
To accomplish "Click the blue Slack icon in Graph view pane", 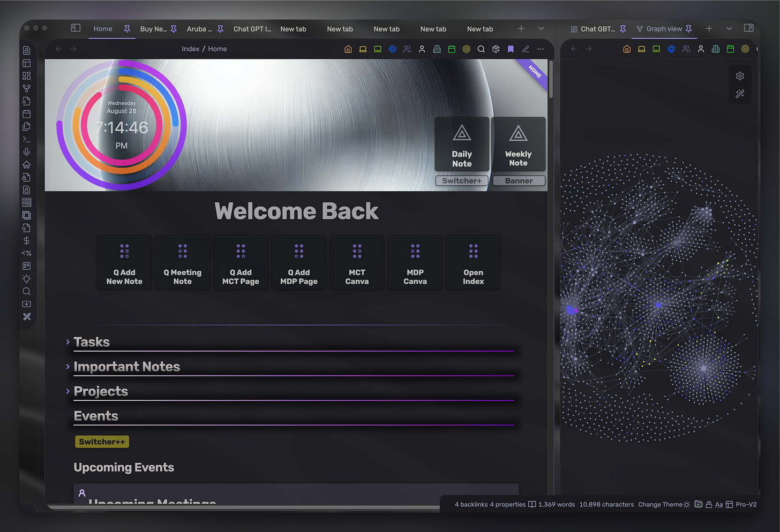I will click(x=671, y=49).
